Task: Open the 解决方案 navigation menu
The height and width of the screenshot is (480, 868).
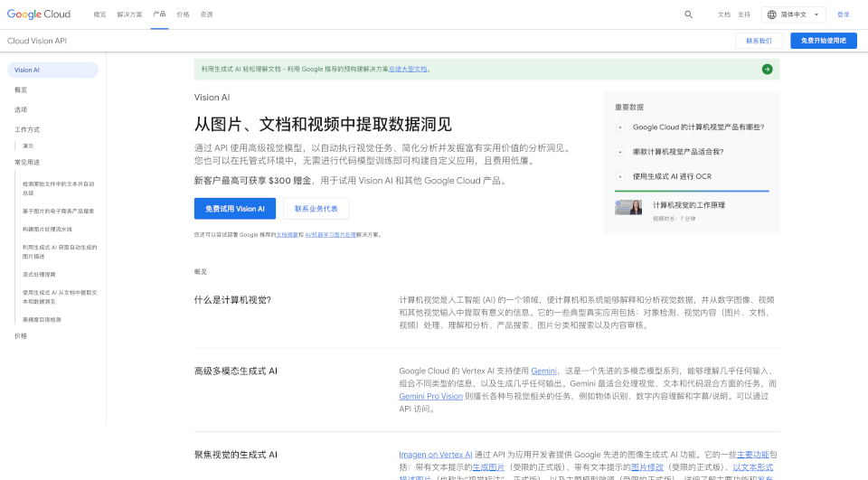Action: [x=129, y=15]
